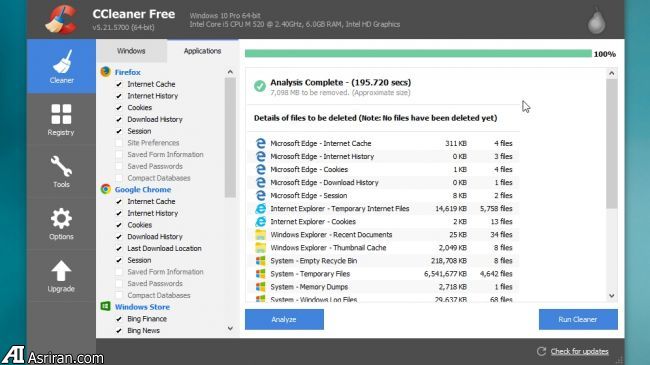Image resolution: width=650 pixels, height=365 pixels.
Task: Open the Registry section in sidebar
Action: coord(61,119)
